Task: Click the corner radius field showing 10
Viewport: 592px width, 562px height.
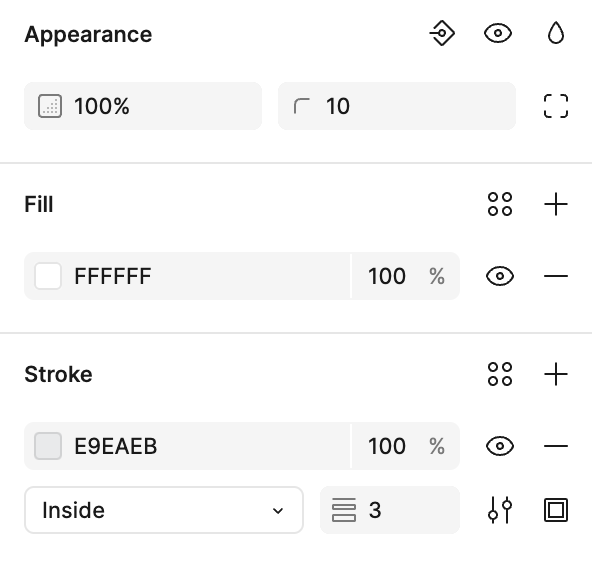Action: point(397,106)
